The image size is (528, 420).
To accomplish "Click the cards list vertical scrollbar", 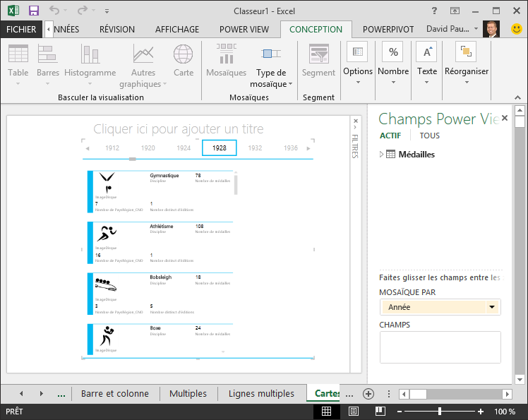I will pos(236,184).
